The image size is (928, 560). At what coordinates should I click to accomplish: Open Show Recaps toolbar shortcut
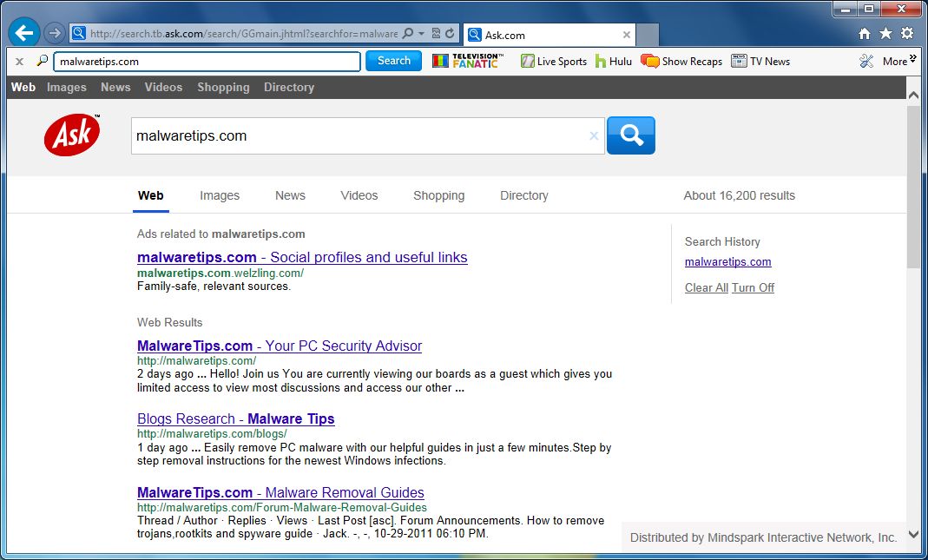681,61
